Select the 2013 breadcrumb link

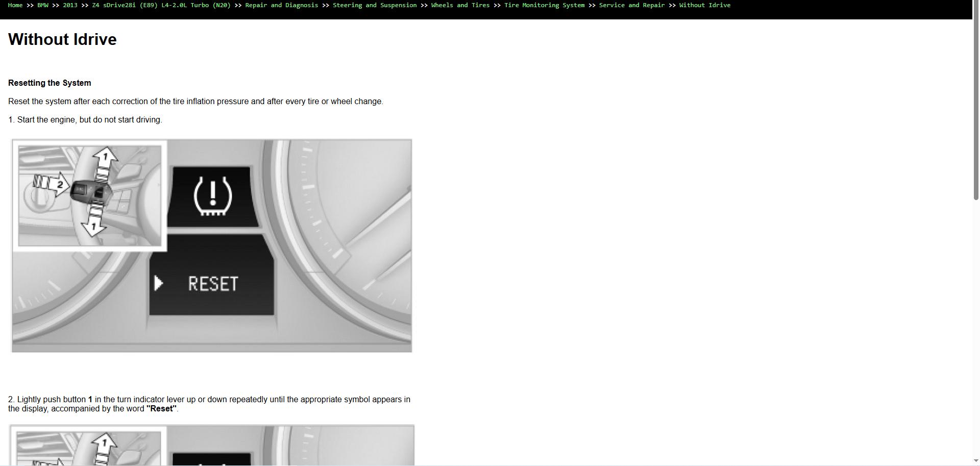coord(70,5)
